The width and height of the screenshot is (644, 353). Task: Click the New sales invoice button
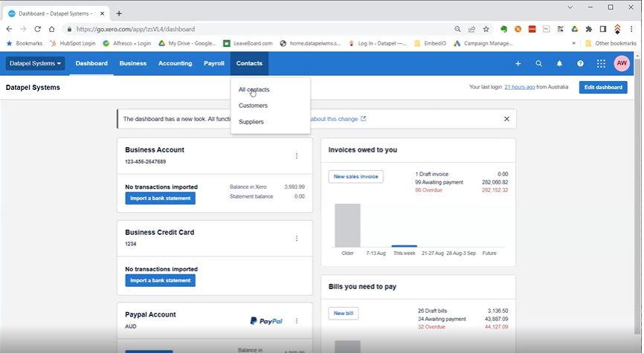[x=355, y=177]
